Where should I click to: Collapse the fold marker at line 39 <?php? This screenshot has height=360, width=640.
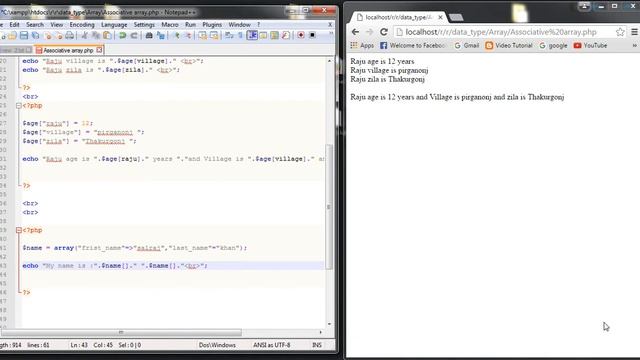[18, 230]
